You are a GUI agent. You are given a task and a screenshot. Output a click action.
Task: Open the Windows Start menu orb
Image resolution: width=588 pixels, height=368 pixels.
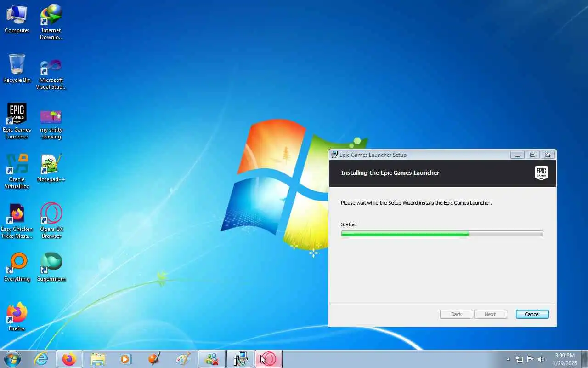[x=12, y=359]
